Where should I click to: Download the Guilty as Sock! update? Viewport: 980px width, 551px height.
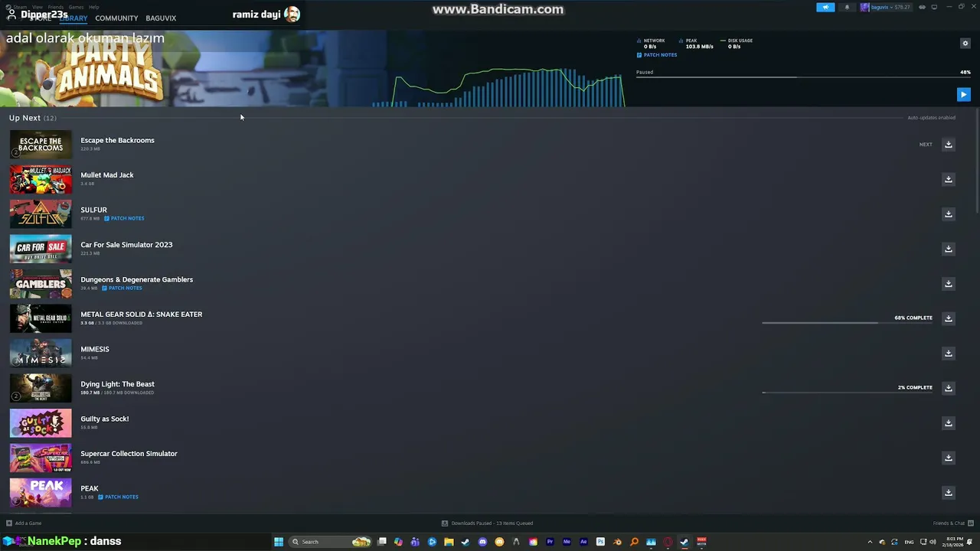(948, 423)
